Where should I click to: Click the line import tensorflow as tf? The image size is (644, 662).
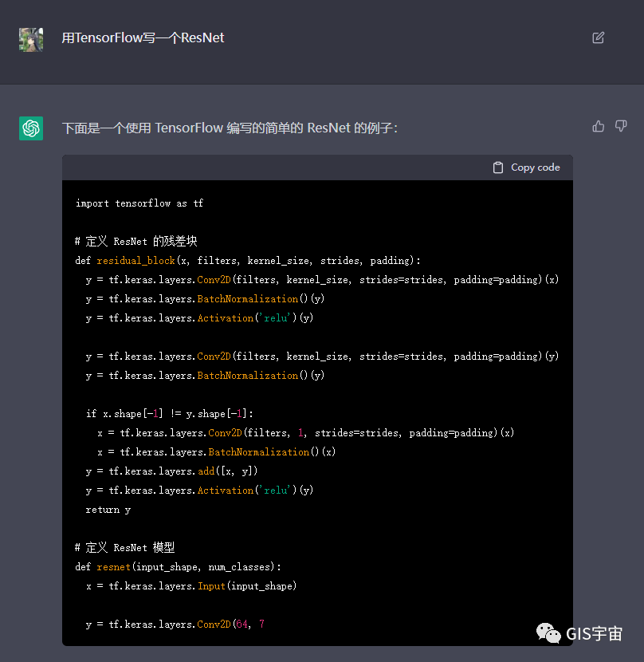139,203
